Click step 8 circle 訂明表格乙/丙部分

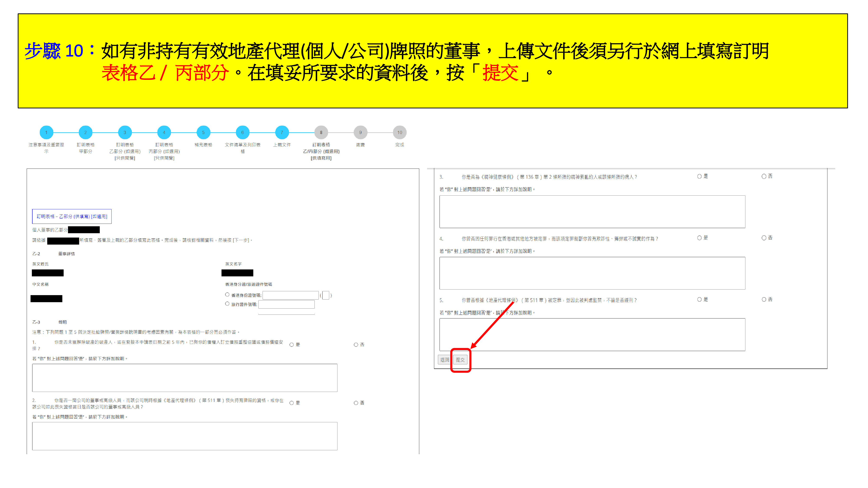[321, 132]
